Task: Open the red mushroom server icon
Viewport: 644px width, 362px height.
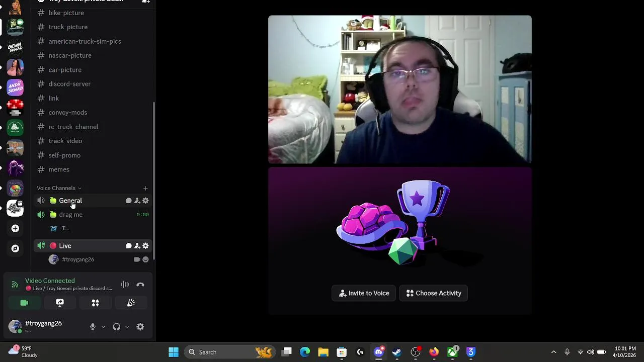Action: [15, 108]
